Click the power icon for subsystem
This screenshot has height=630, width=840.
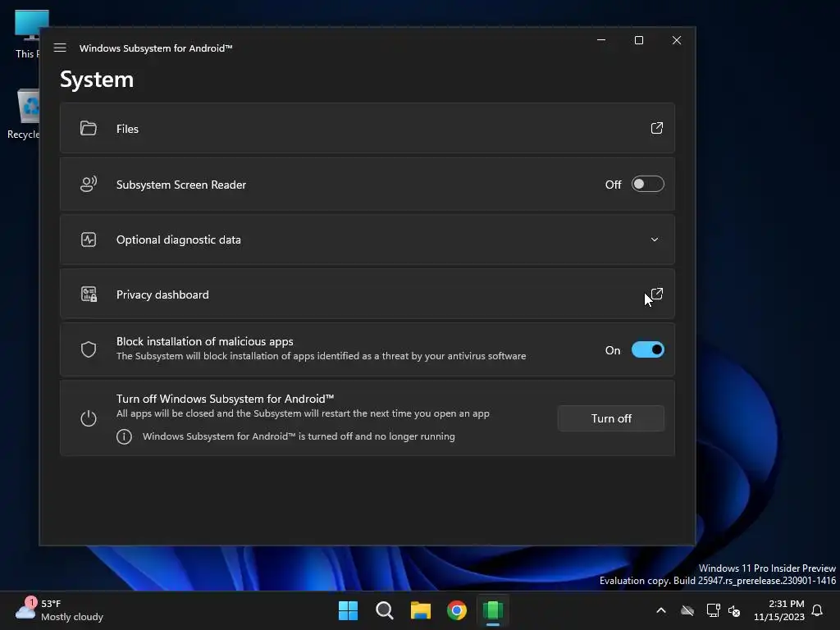click(x=89, y=418)
